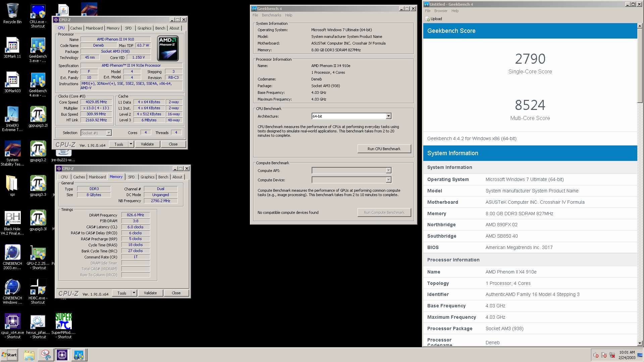Viewport: 644px width, 362px height.
Task: Click DRAM Frequency value 826.6 MHz
Action: coord(136,215)
